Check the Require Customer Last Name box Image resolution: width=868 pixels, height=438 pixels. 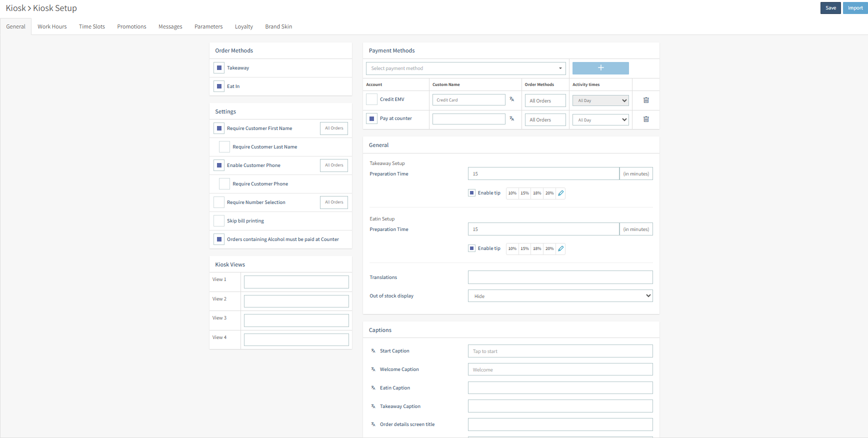click(x=224, y=147)
